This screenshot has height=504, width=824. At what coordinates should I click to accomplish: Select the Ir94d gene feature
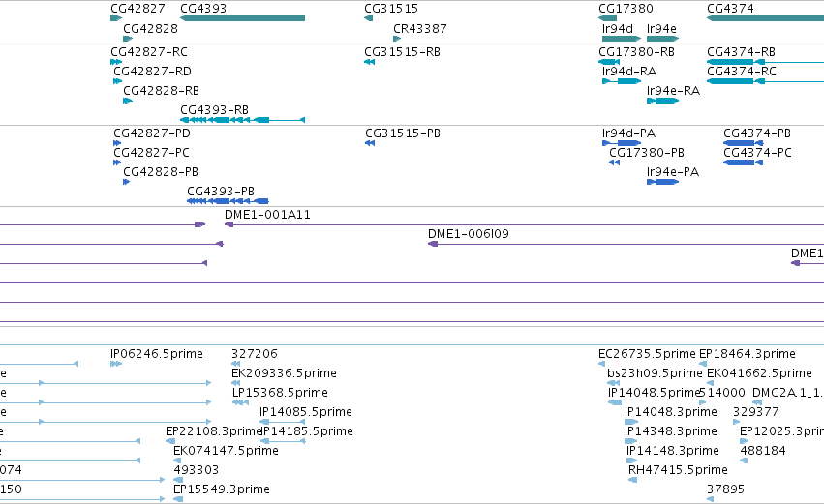622,39
